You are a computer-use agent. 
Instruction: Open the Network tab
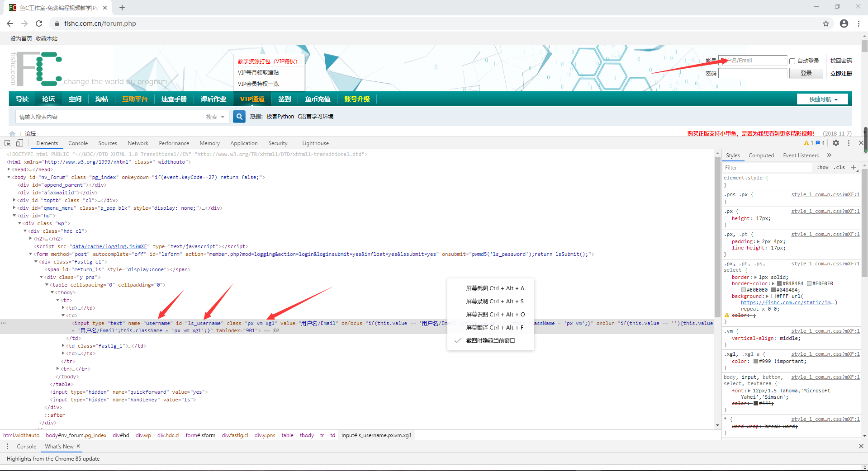click(138, 143)
